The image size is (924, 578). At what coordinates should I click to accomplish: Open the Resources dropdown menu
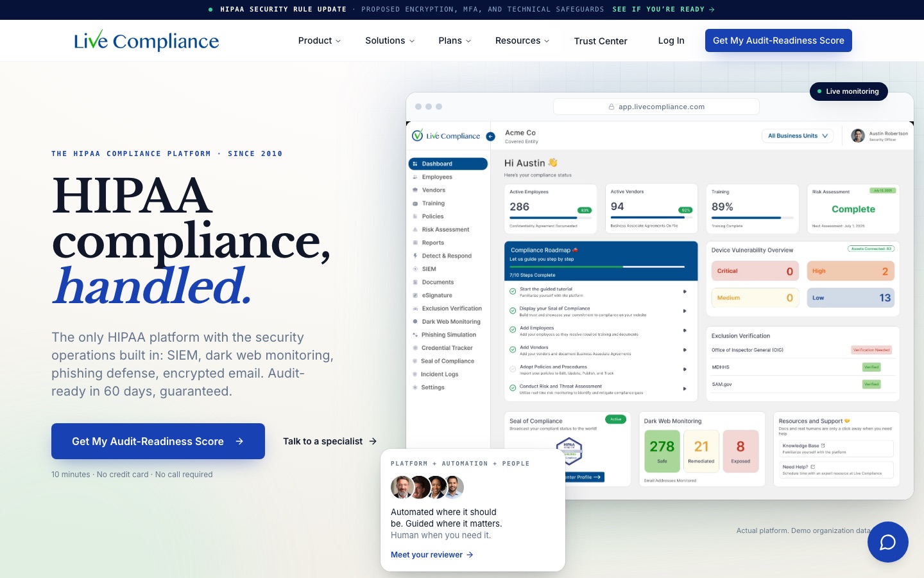522,40
